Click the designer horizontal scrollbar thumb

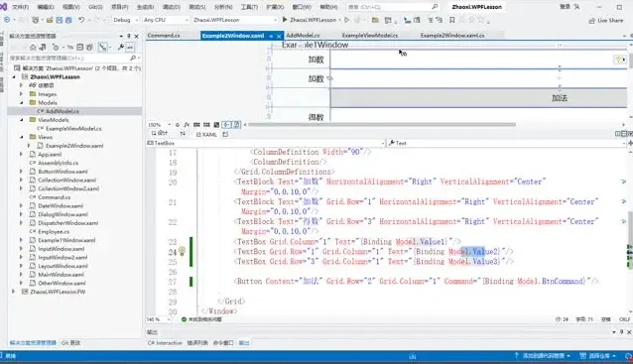pyautogui.click(x=382, y=125)
